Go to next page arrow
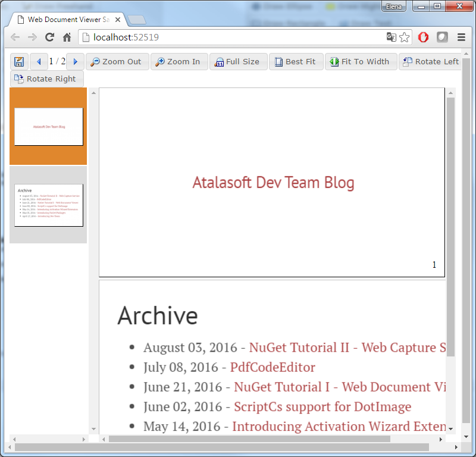The width and height of the screenshot is (476, 457). (76, 62)
